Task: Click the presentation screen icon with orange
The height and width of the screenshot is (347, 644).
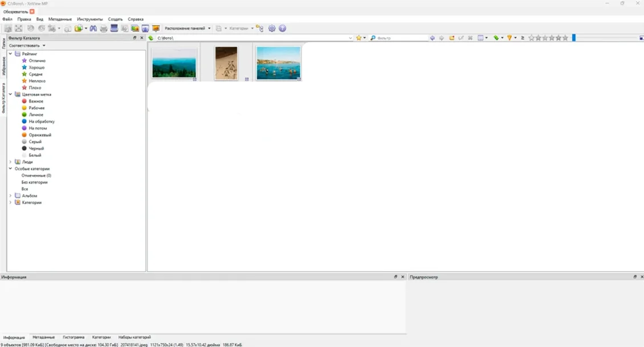Action: pyautogui.click(x=156, y=29)
